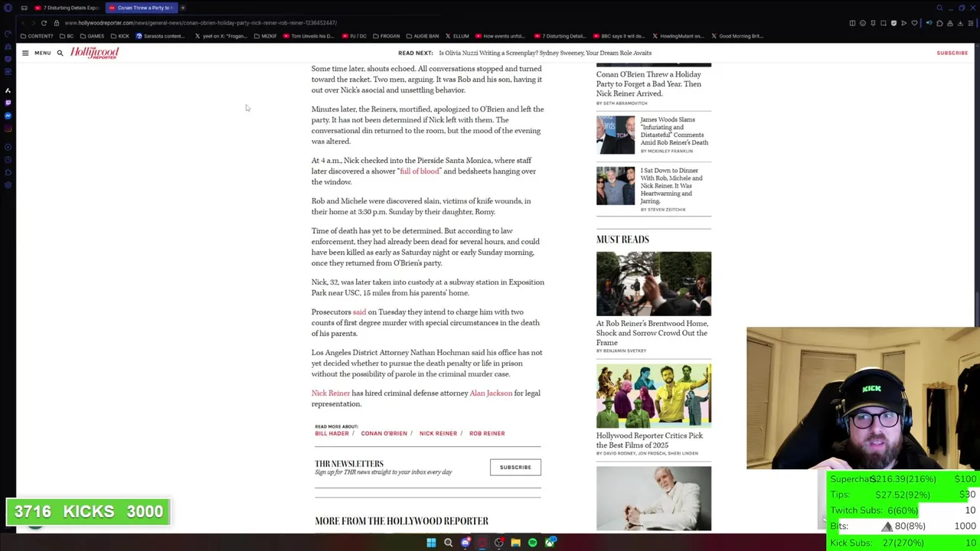Image resolution: width=980 pixels, height=551 pixels.
Task: Select the 'Conan Threw a Party' tab
Action: click(x=142, y=8)
